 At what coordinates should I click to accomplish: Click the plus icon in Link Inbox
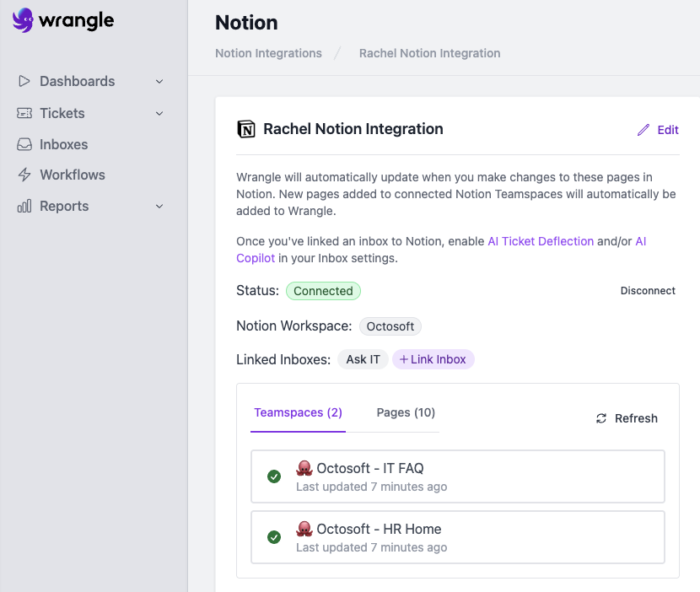(x=404, y=359)
